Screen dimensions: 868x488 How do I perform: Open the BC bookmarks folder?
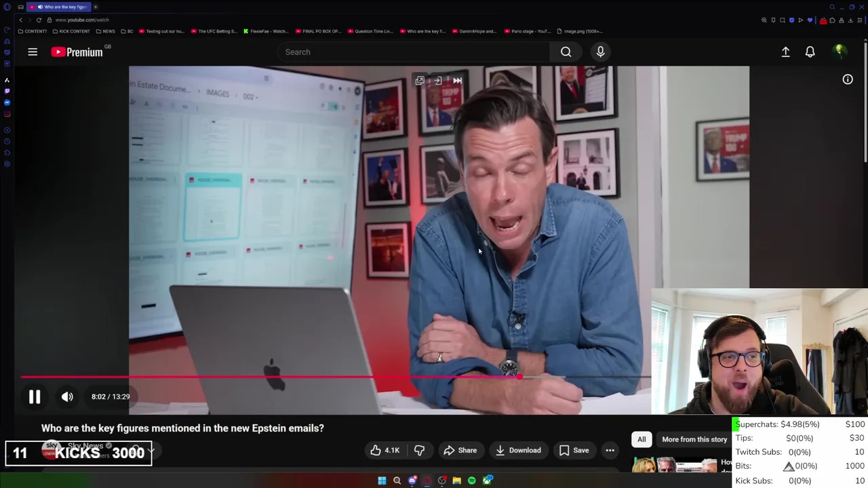127,31
